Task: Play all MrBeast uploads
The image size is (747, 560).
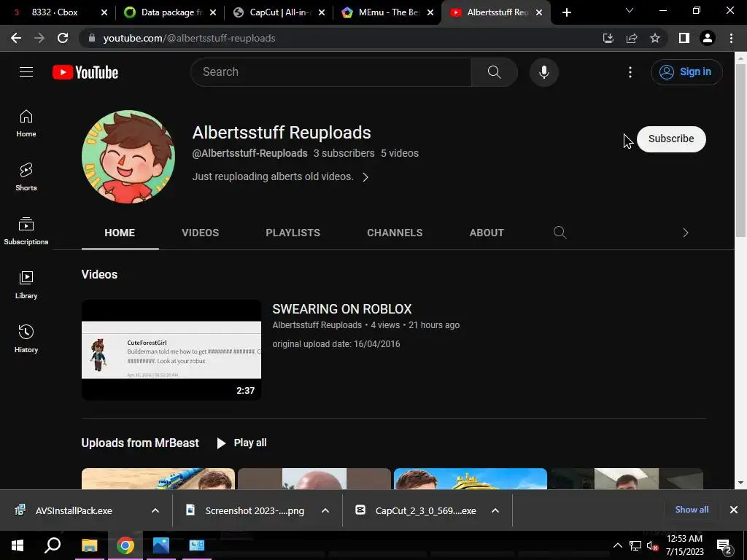Action: [242, 443]
